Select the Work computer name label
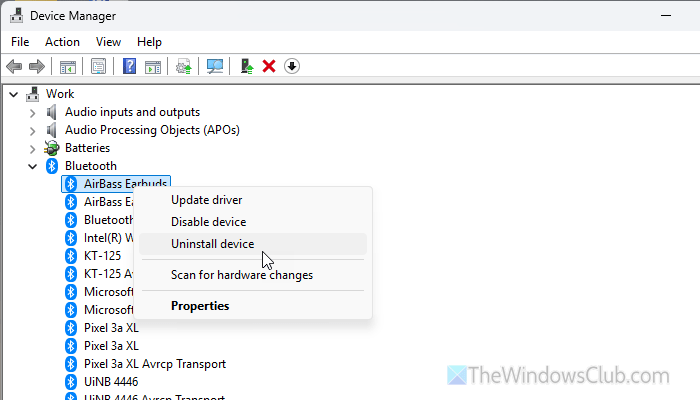700x400 pixels. point(60,94)
